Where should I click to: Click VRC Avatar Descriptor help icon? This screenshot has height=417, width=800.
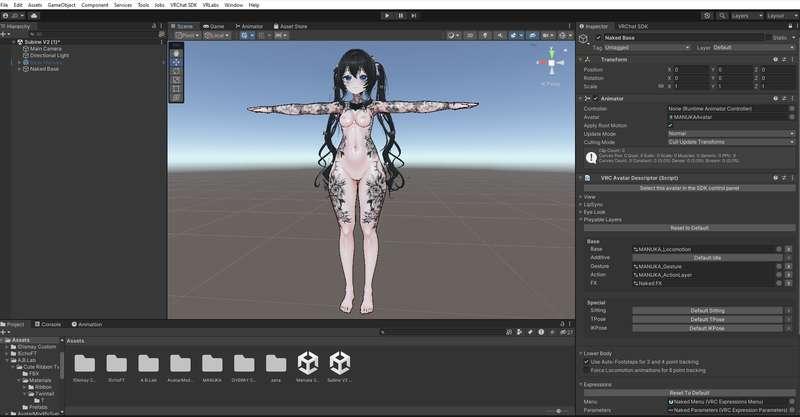tap(776, 178)
